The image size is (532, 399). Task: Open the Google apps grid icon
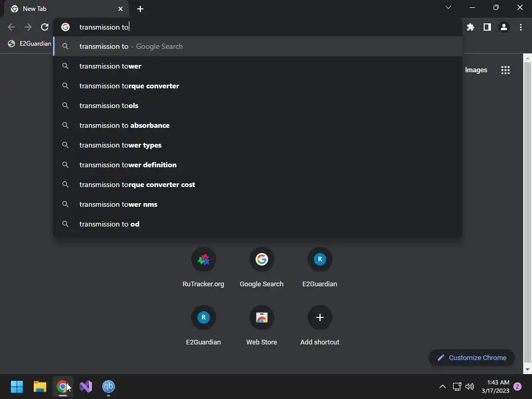click(506, 70)
